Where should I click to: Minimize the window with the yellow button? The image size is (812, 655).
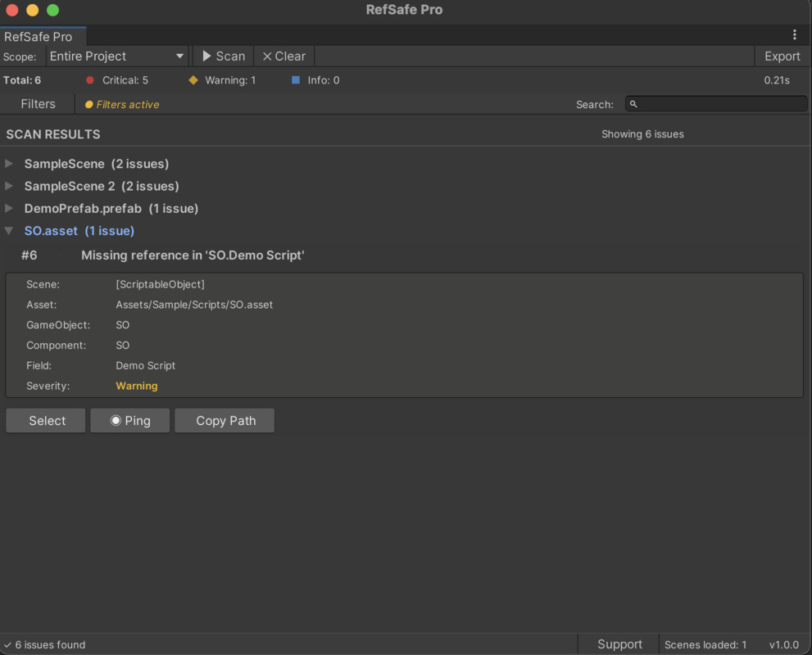point(33,10)
